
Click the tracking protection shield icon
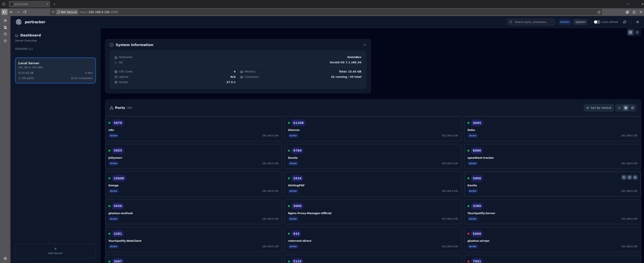(53, 12)
